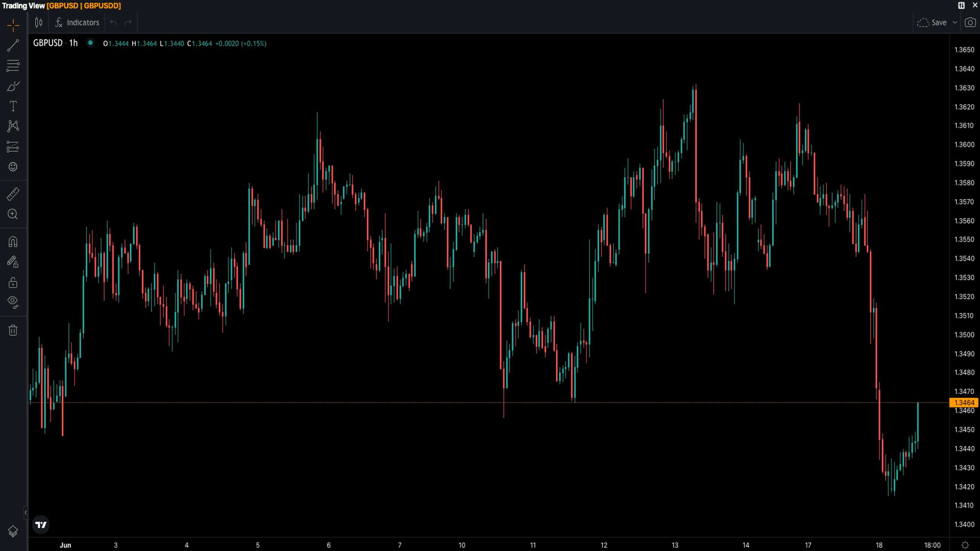Undo the last chart action
Screen dimensions: 980x551
[x=113, y=23]
